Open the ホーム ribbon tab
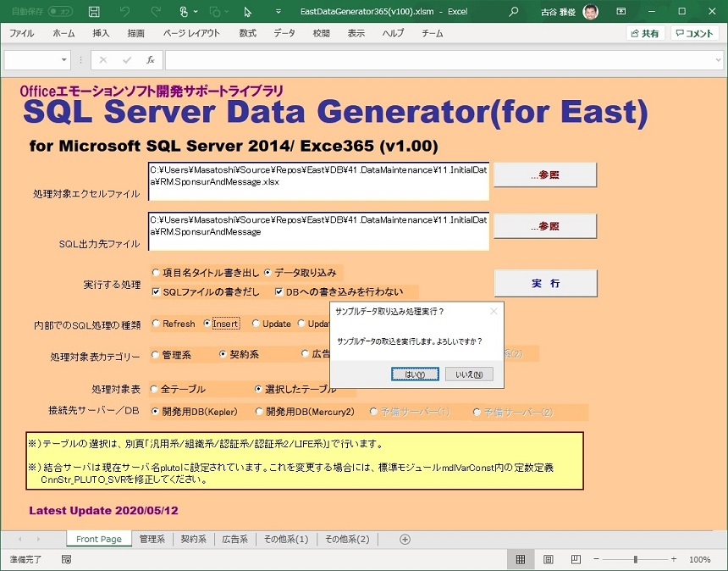Viewport: 728px width, 571px height. click(63, 33)
